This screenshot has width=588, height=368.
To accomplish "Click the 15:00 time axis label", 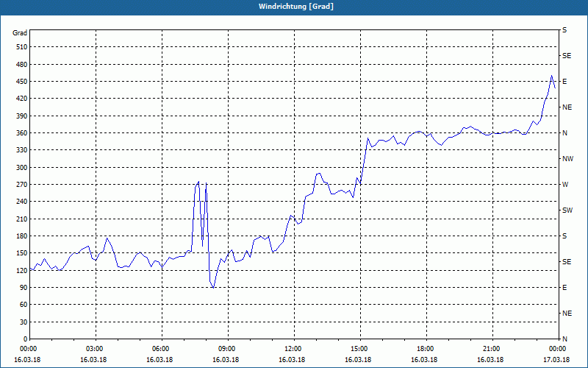I will click(x=360, y=349).
